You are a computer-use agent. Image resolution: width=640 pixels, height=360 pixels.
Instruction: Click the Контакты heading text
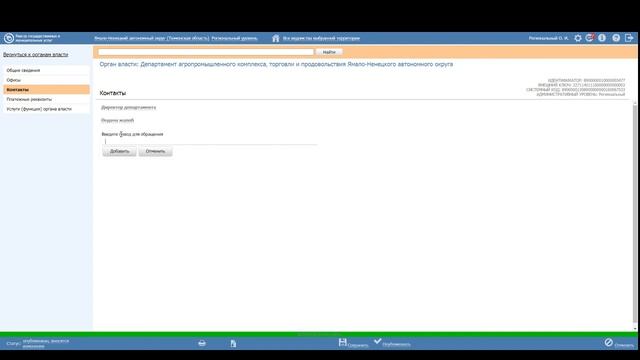113,93
